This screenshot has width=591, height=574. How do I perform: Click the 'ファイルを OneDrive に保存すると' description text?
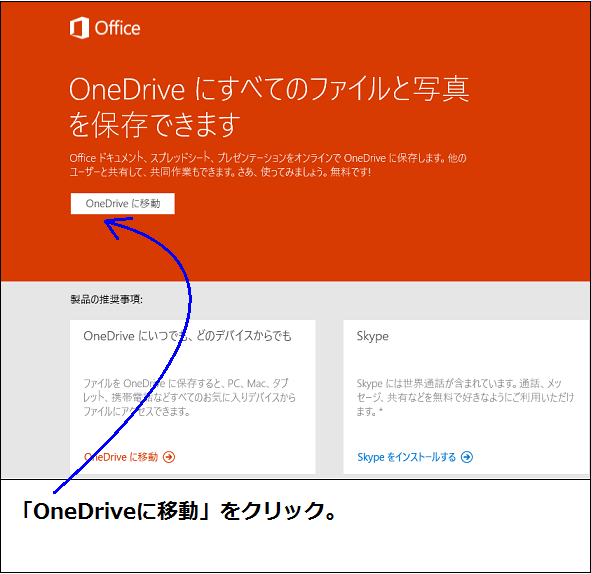[x=189, y=397]
